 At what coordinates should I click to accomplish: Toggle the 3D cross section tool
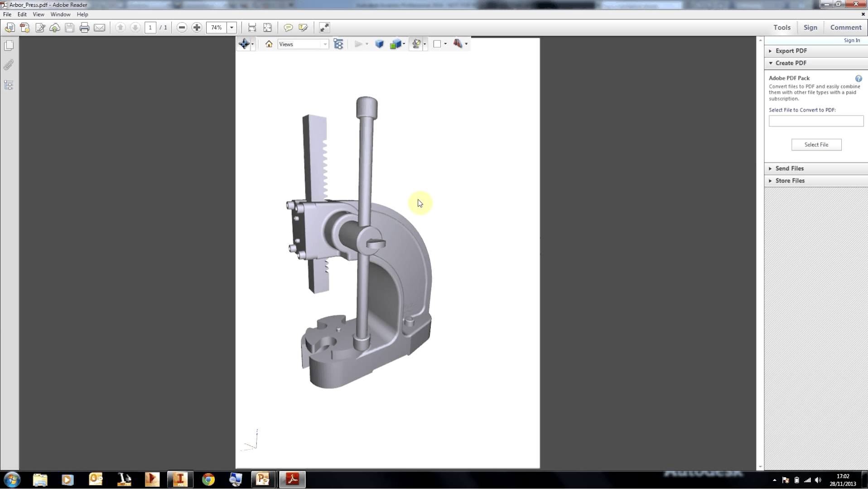click(x=458, y=44)
